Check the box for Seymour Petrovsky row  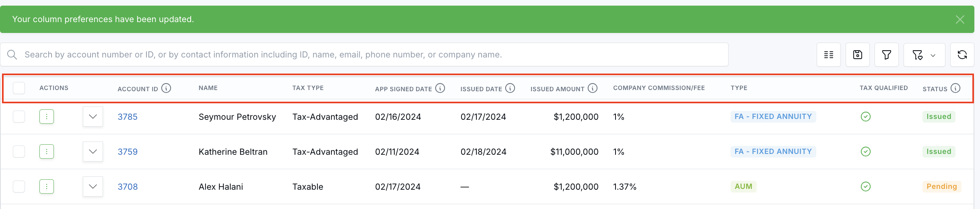pos(19,117)
